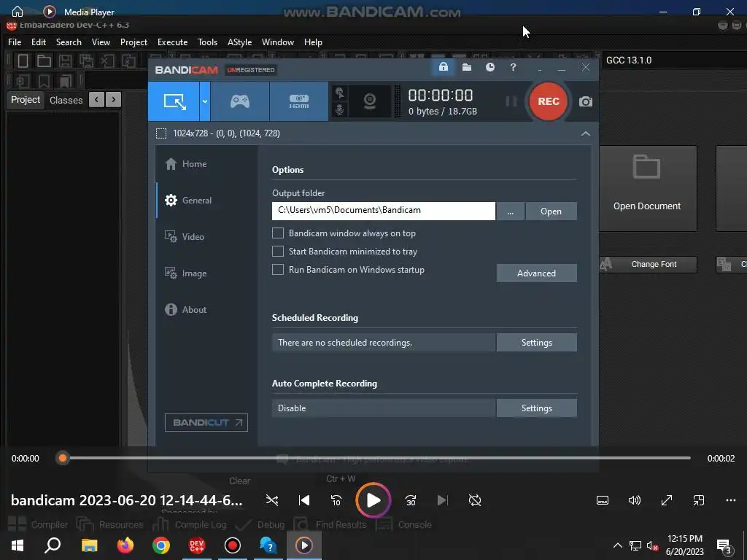This screenshot has width=747, height=560.
Task: Open the Video settings section
Action: pos(185,237)
